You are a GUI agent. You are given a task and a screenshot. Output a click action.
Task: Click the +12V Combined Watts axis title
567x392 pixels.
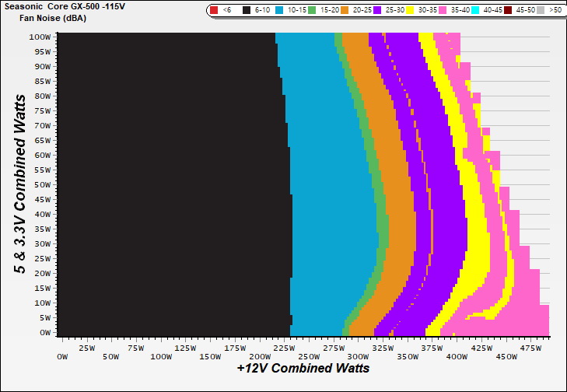click(x=303, y=368)
